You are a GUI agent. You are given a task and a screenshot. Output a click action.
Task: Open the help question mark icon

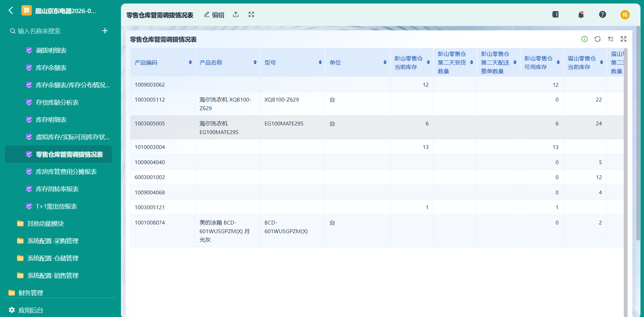click(x=602, y=15)
